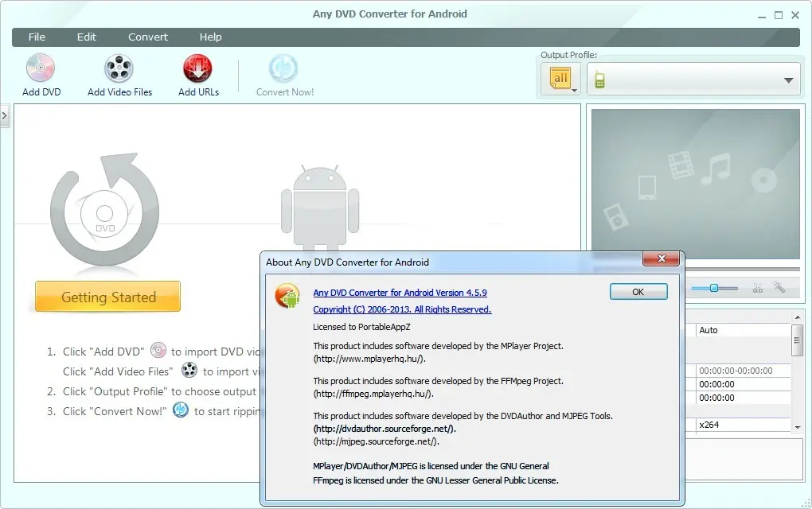Viewport: 812px width, 509px height.
Task: Click the '(http://dvdauthor.sourceforge.net/).' text
Action: pos(385,429)
